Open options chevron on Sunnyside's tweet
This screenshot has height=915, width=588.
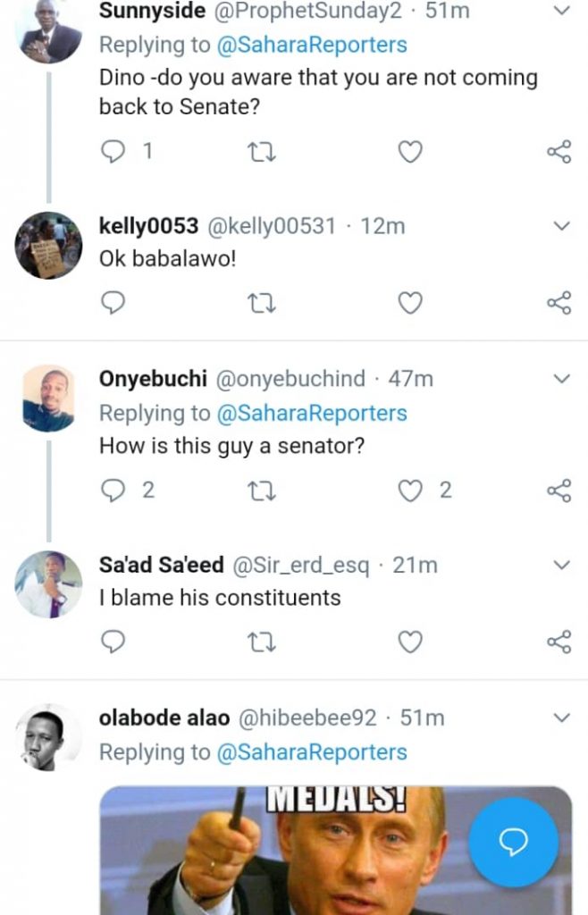click(561, 12)
